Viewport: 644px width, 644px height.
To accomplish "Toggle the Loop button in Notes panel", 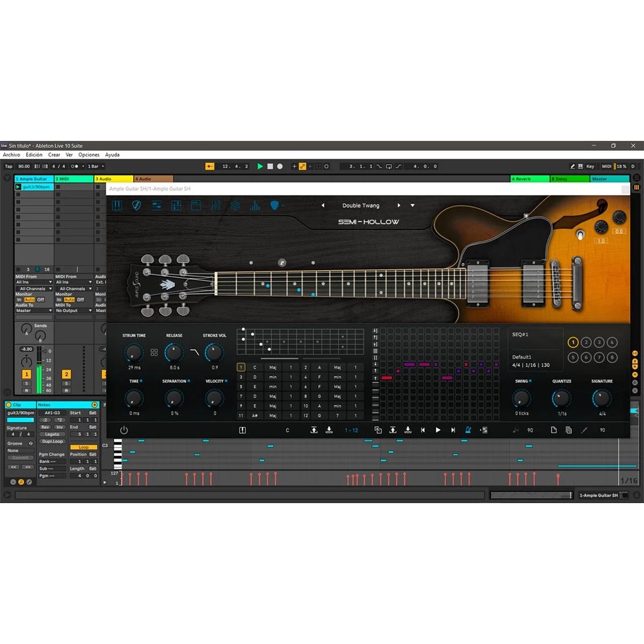I will (x=84, y=447).
